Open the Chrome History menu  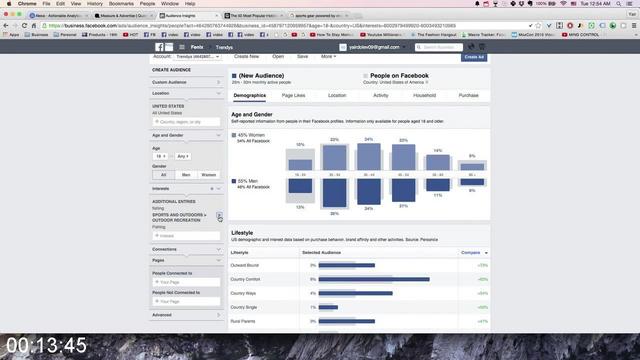tap(95, 4)
